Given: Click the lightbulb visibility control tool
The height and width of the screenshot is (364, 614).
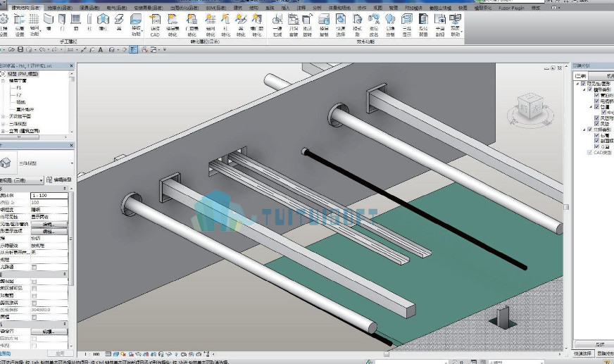Looking at the screenshot, I should coord(390,25).
